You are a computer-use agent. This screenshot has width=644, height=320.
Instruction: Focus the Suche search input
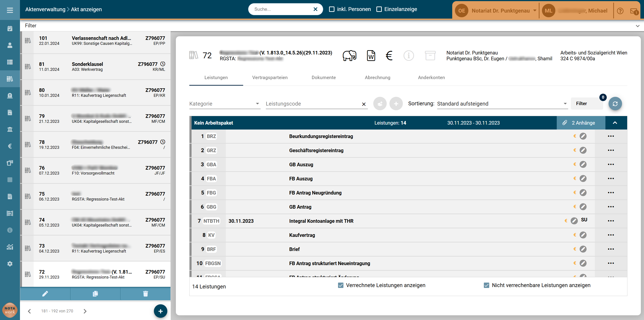click(282, 9)
